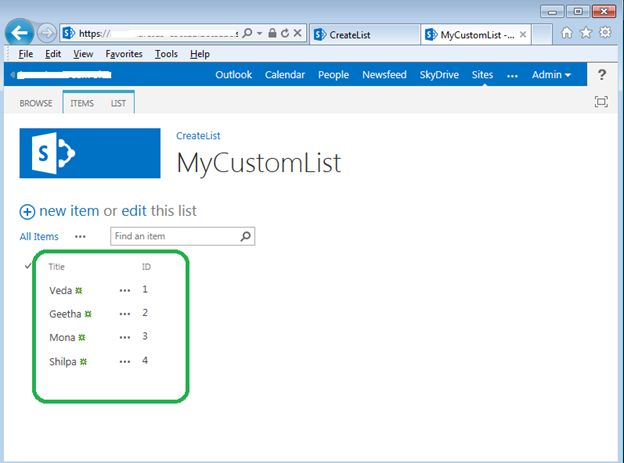Open the Favorites menu
624x463 pixels.
click(124, 54)
